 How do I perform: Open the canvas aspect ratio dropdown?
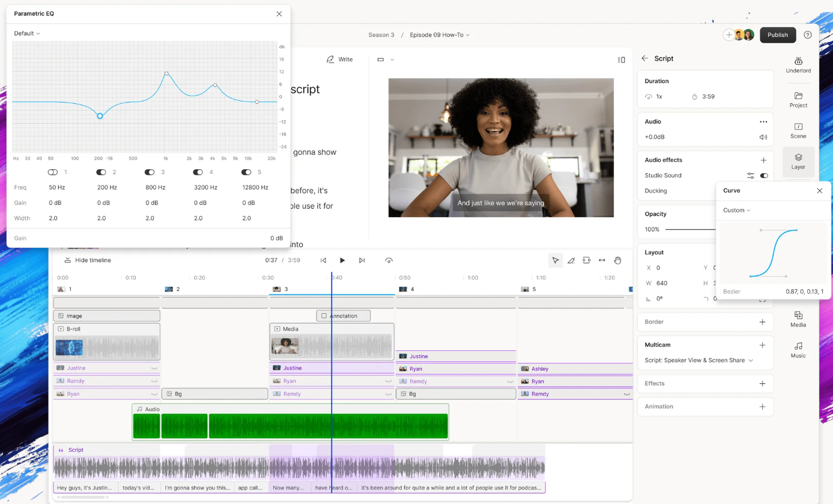[386, 59]
